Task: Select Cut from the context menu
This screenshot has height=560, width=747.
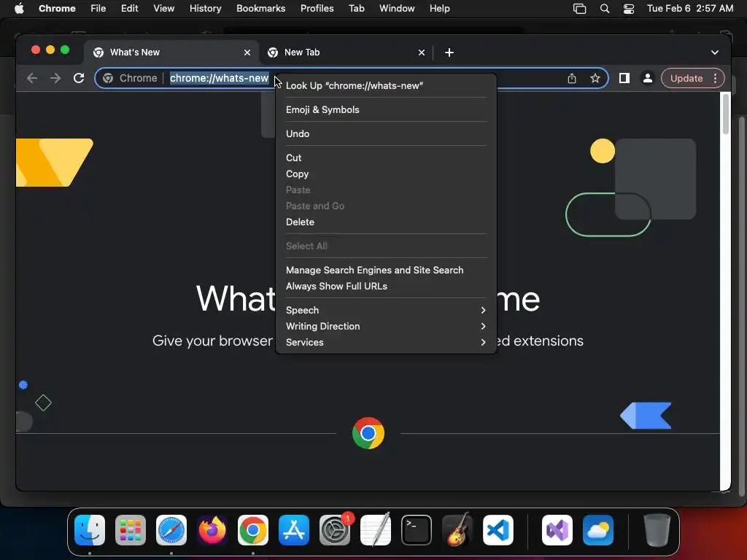Action: tap(386, 157)
